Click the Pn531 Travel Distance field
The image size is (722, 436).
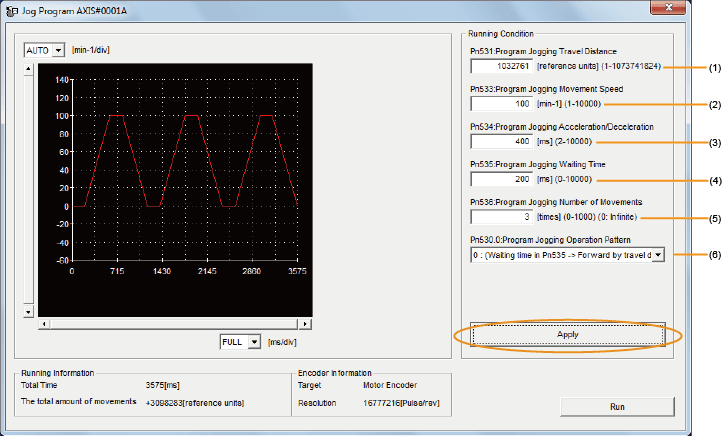pyautogui.click(x=502, y=66)
